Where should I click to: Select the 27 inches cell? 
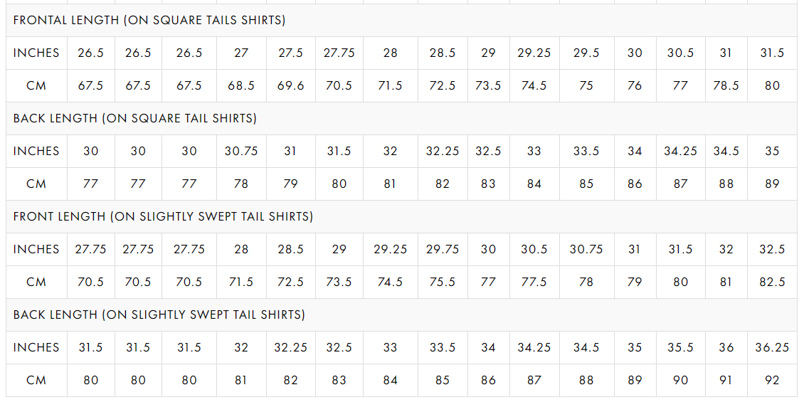pos(241,53)
